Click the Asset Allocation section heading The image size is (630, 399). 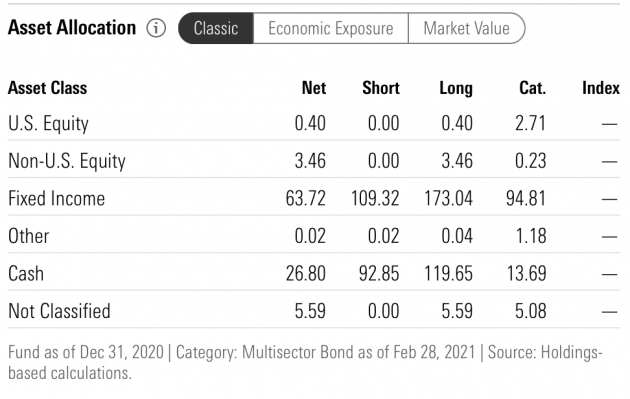(72, 28)
